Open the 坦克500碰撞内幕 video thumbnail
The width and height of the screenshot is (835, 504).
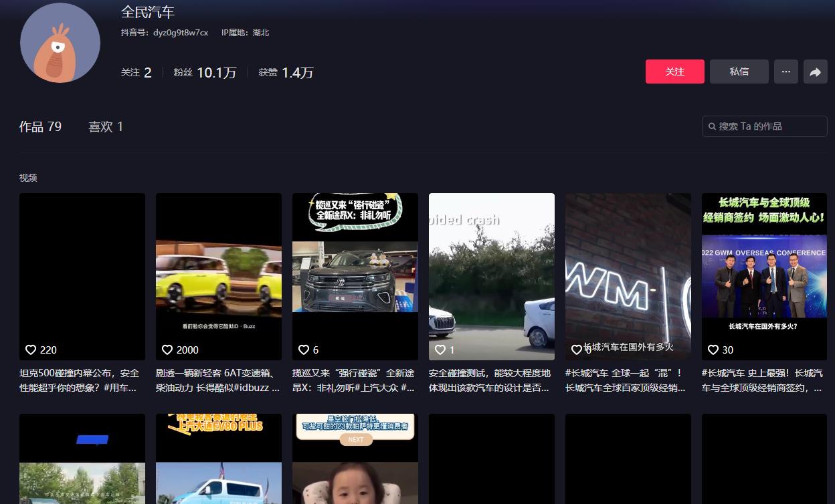tap(82, 277)
